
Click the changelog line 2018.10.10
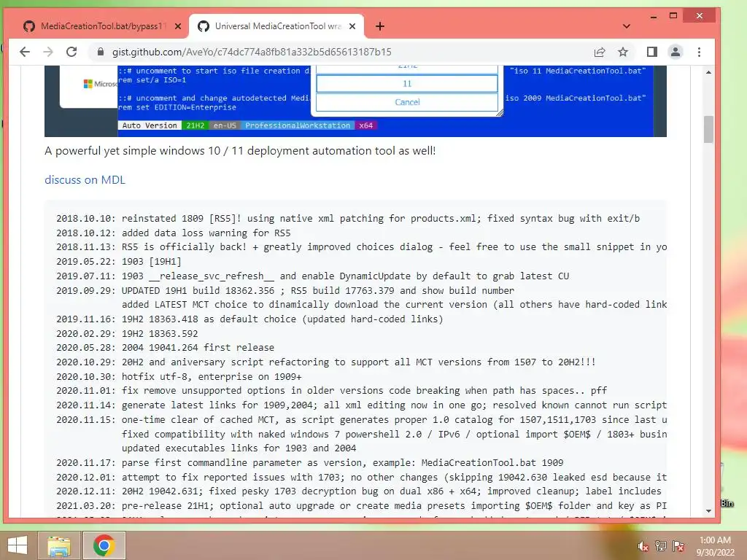(x=348, y=219)
